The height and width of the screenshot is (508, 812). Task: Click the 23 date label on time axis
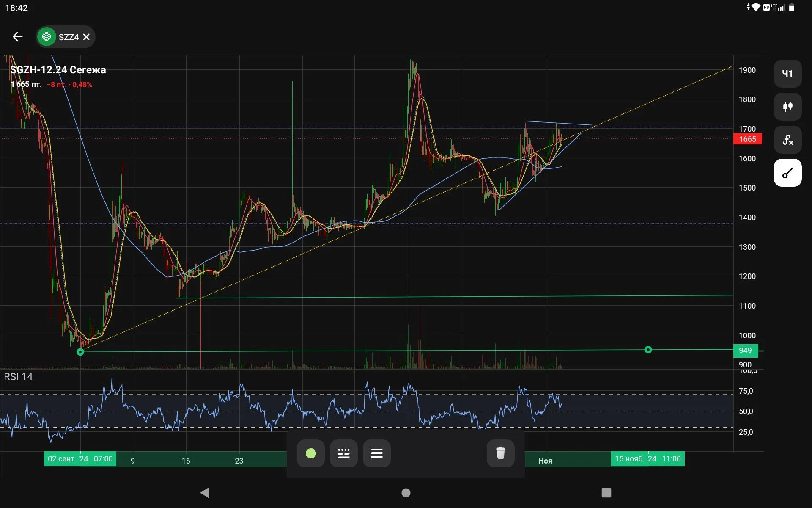[x=239, y=461]
